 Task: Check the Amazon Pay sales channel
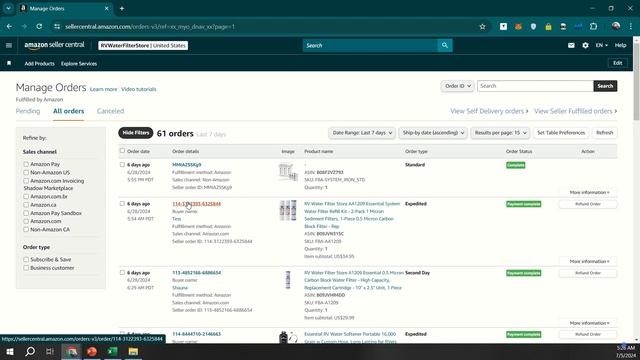26,164
